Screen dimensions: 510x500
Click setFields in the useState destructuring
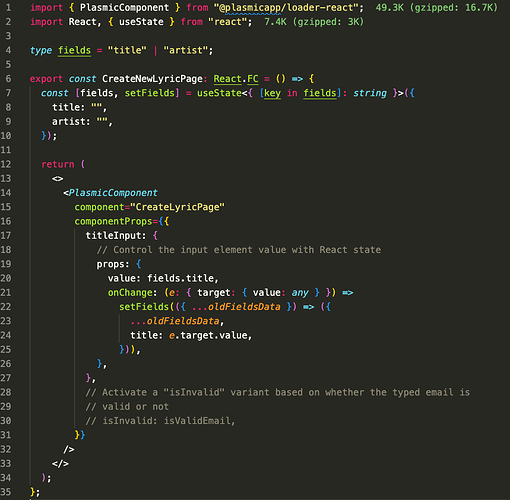click(150, 93)
